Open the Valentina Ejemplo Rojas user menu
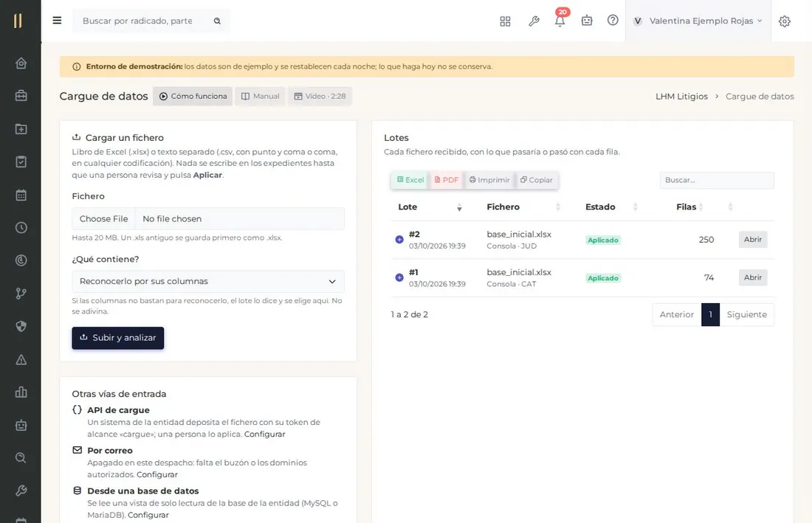 698,21
